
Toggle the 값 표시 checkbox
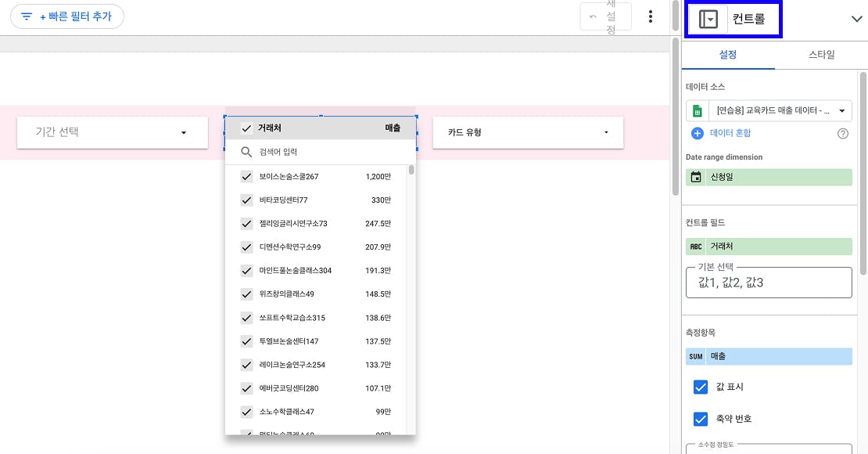(701, 387)
